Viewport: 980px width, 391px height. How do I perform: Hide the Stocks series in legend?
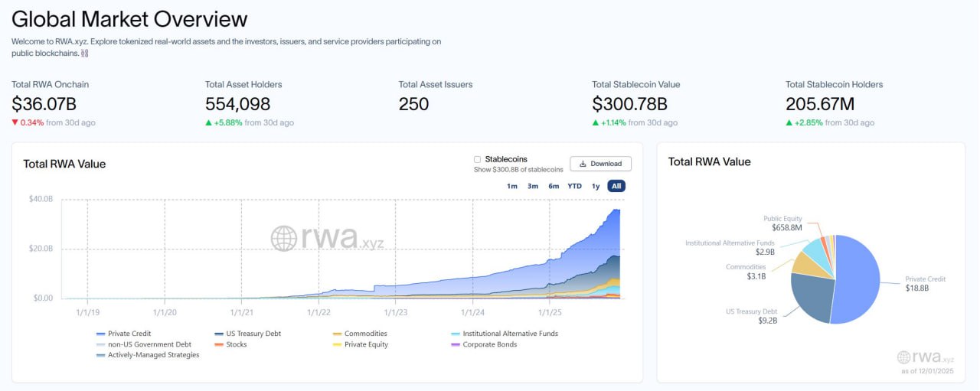click(220, 344)
